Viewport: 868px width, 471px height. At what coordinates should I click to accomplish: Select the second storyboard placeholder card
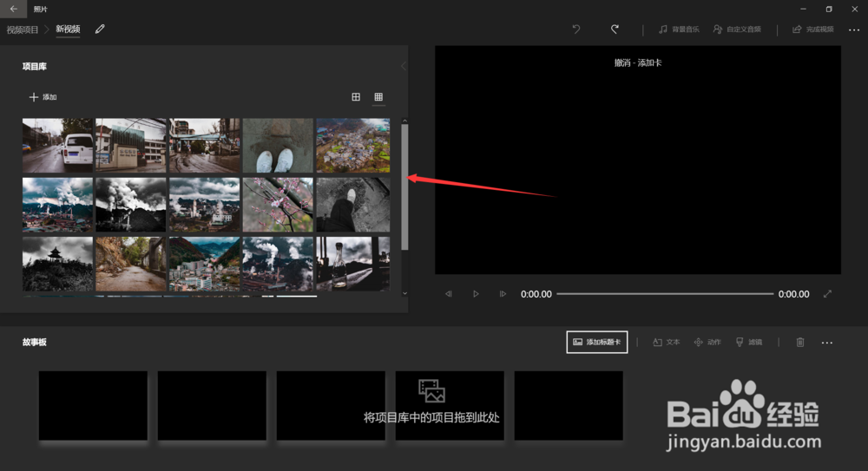[x=212, y=406]
